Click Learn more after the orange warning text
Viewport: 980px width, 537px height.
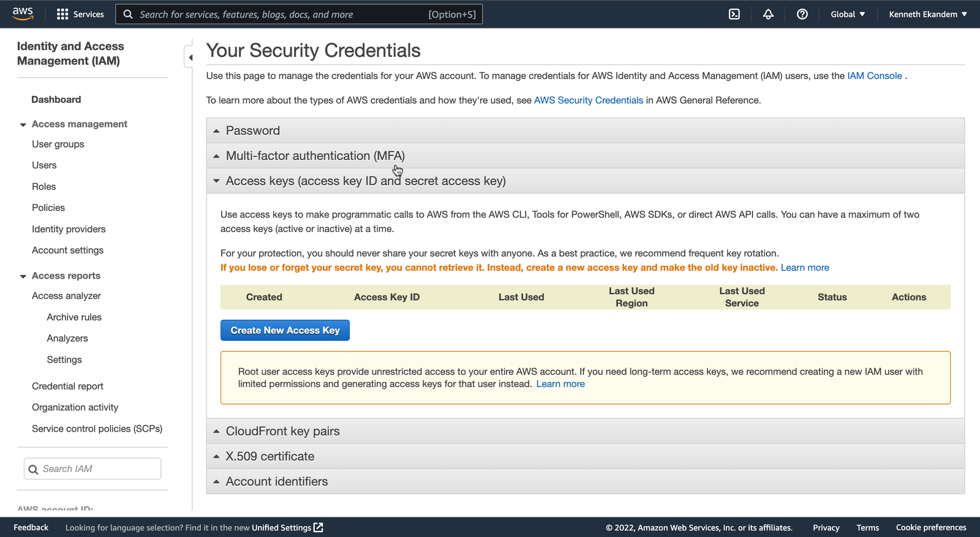[x=805, y=268]
